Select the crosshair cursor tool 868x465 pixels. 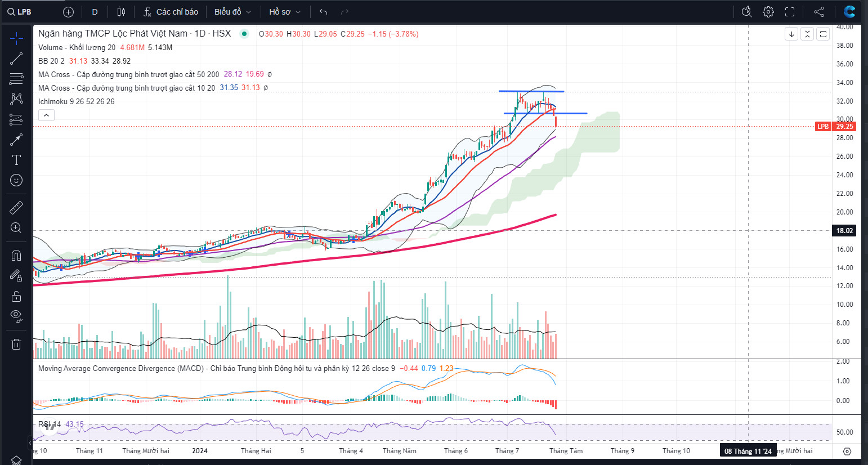tap(16, 38)
